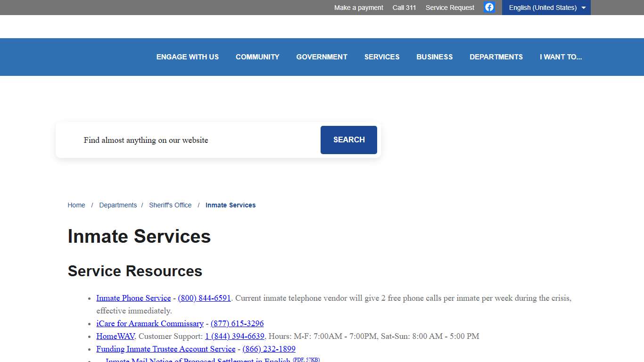Click the SEARCH button

pyautogui.click(x=348, y=140)
